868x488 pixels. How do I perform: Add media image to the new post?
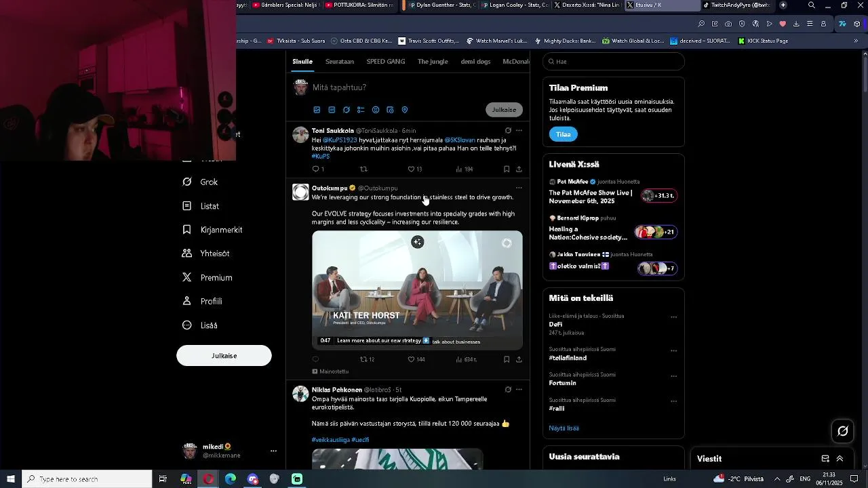317,110
